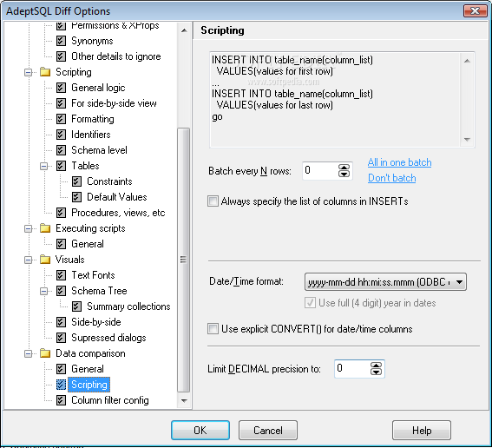
Task: Click the page icon beside Synonyms
Action: coord(61,41)
